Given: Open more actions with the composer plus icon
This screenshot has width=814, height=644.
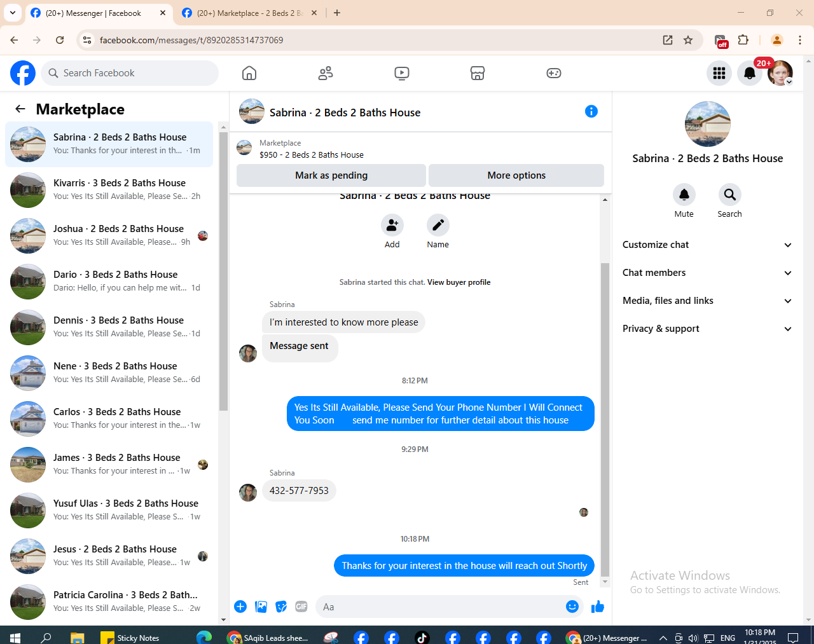Looking at the screenshot, I should point(240,606).
